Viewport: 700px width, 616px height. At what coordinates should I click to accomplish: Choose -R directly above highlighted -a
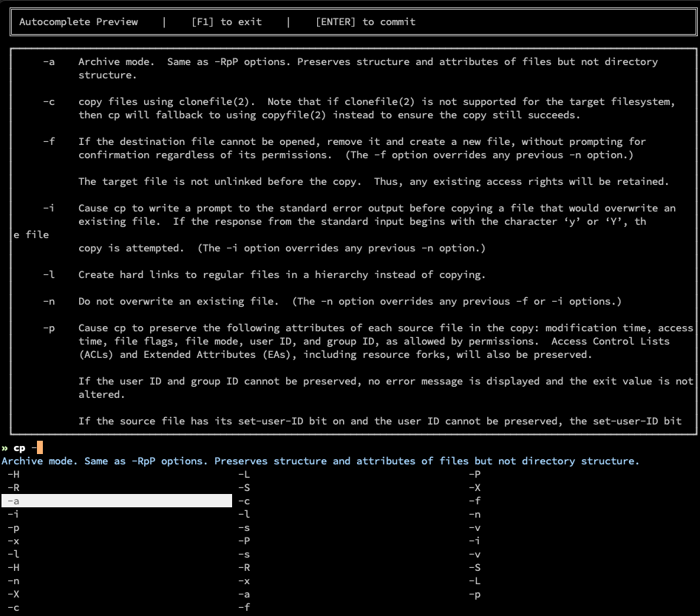click(13, 488)
